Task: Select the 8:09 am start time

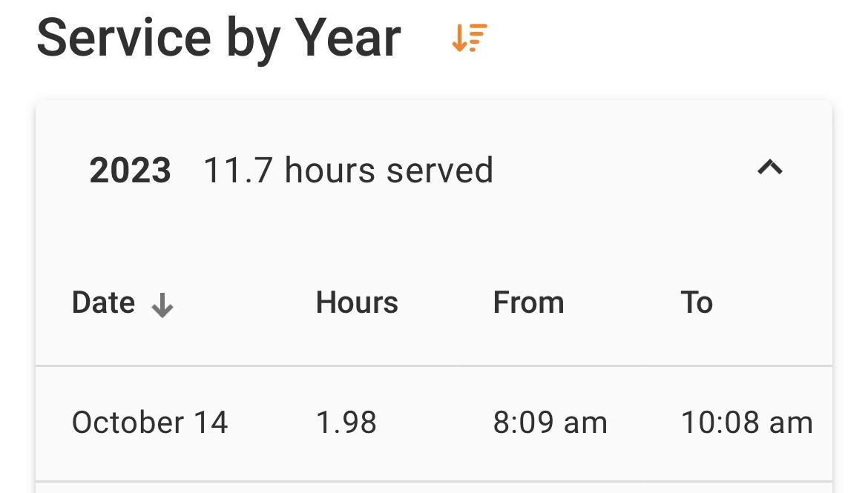Action: tap(550, 423)
